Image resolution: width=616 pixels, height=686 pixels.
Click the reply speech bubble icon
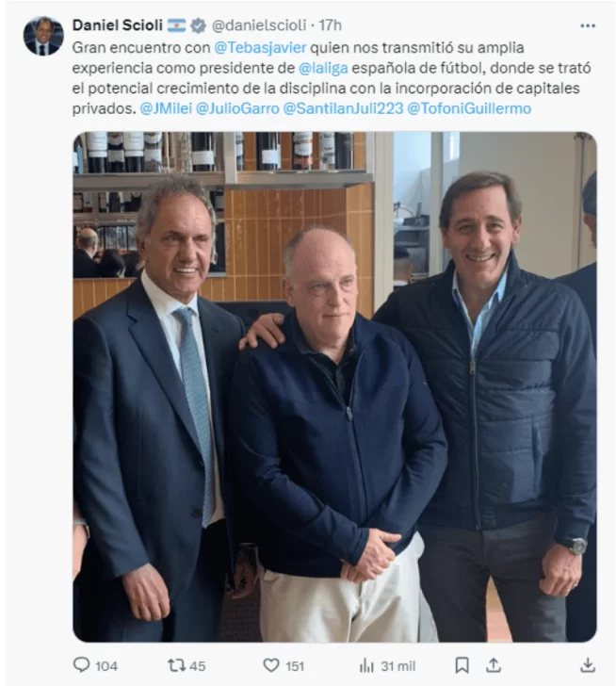tap(81, 665)
